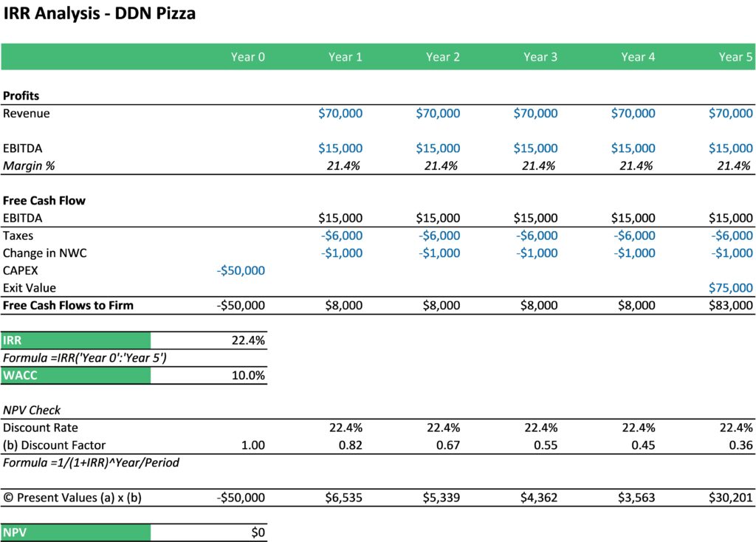Click the Revenue row label

[x=26, y=113]
